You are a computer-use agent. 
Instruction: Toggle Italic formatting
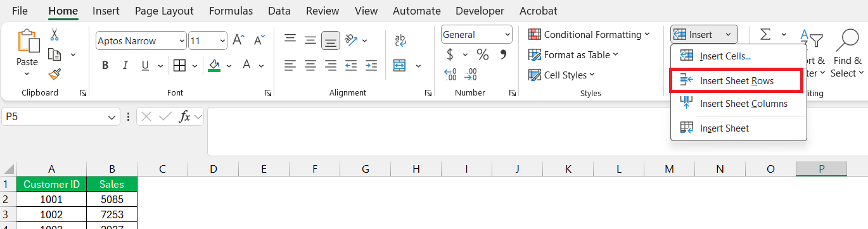pyautogui.click(x=125, y=65)
